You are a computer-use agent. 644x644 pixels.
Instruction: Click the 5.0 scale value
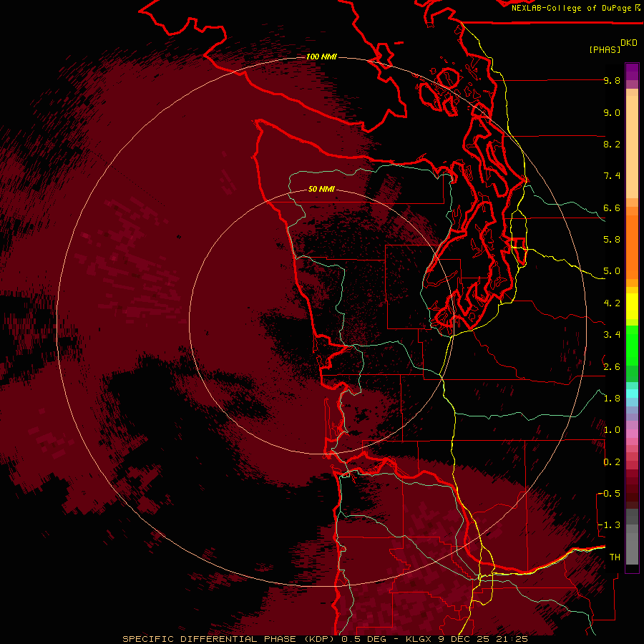[612, 271]
